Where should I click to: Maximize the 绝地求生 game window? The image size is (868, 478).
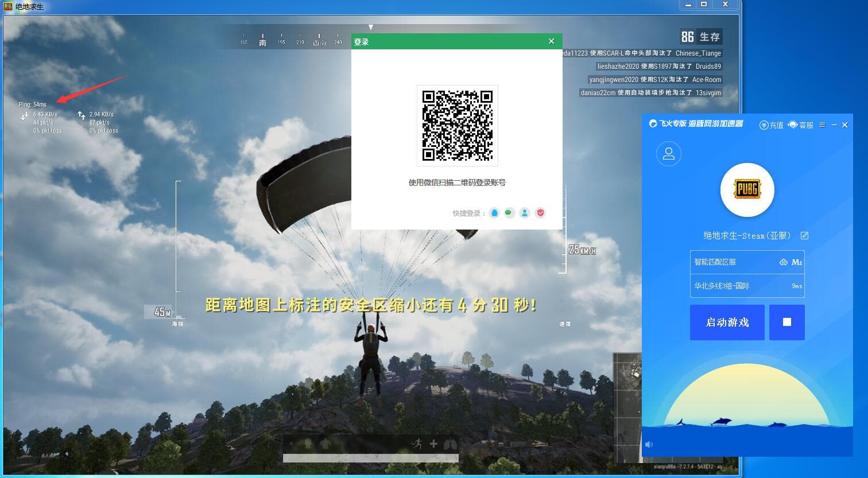pyautogui.click(x=704, y=4)
